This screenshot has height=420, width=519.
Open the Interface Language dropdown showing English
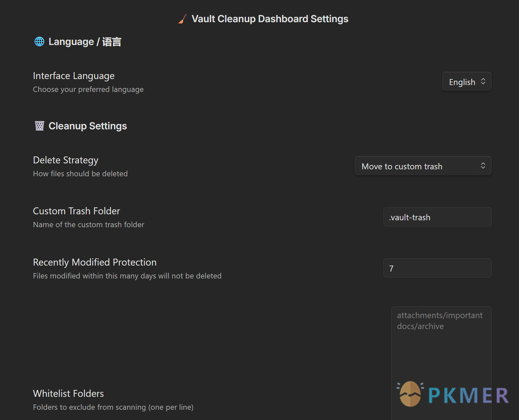tap(467, 82)
